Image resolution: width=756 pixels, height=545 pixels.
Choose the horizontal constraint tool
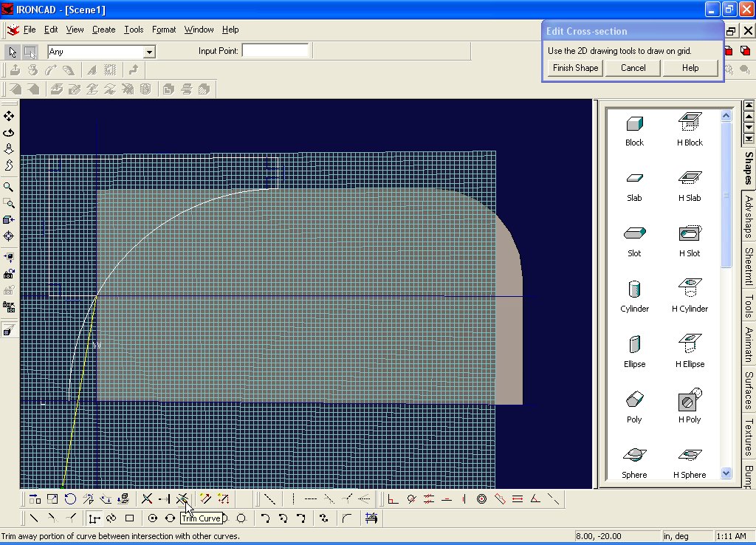[x=447, y=499]
